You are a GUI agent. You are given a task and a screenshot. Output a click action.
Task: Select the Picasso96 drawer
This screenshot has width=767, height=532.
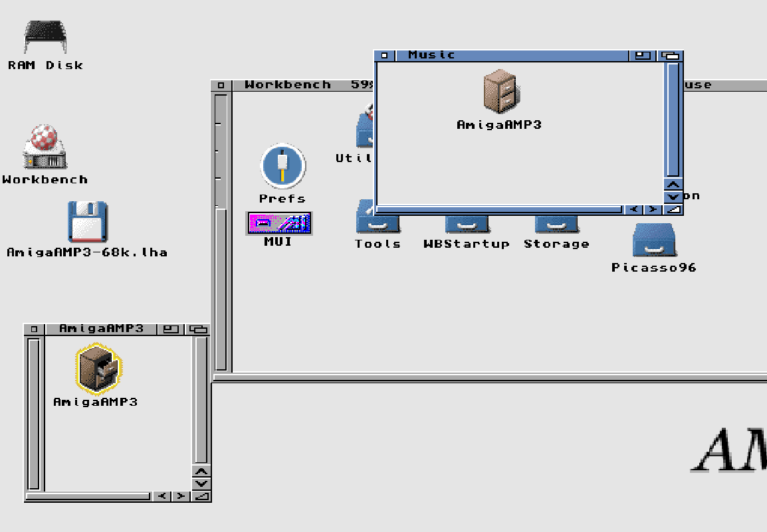[x=654, y=240]
